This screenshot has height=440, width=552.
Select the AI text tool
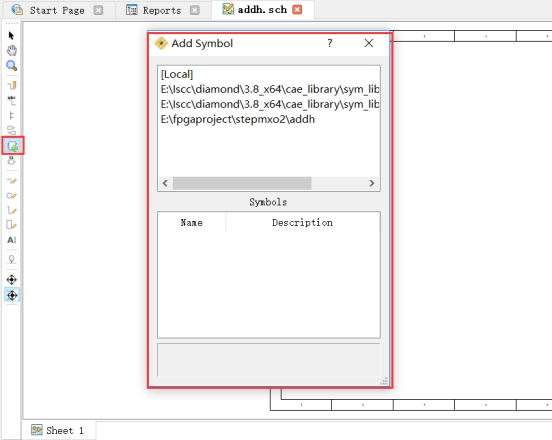(12, 240)
